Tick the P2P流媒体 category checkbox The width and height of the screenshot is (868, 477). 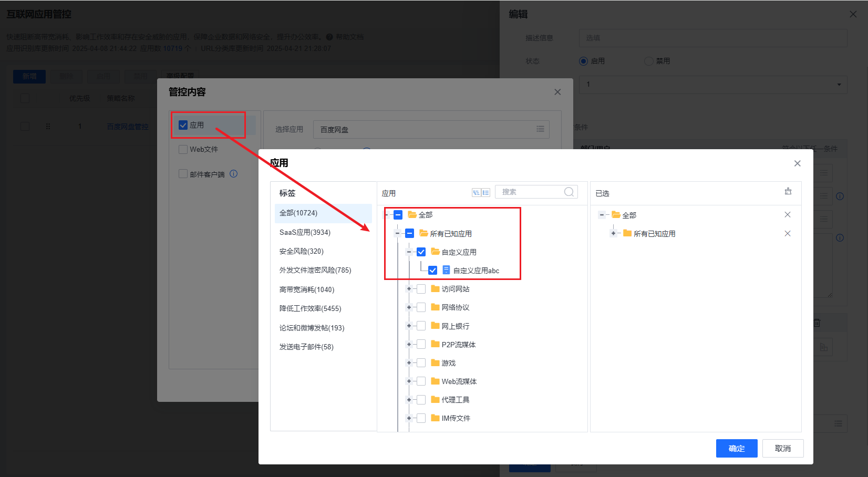(x=421, y=345)
